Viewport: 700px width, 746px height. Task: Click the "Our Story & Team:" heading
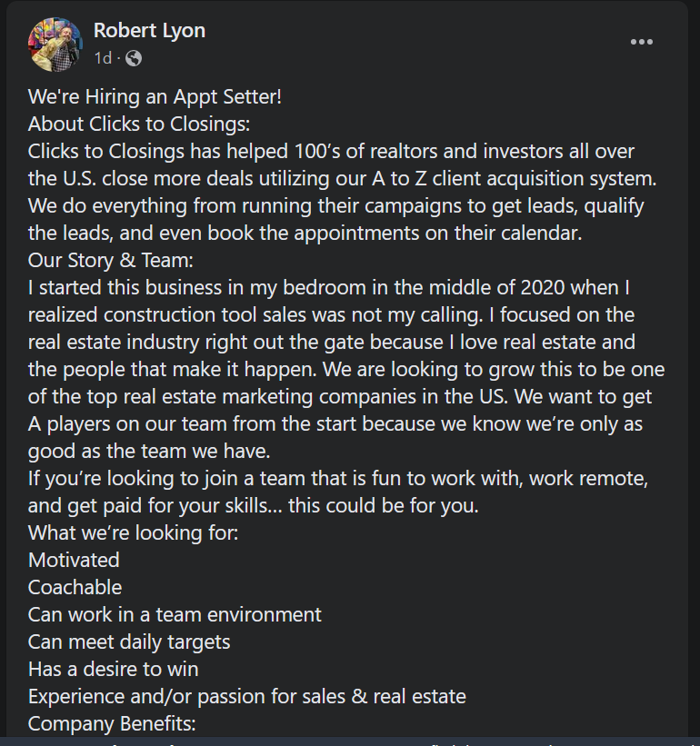[111, 260]
